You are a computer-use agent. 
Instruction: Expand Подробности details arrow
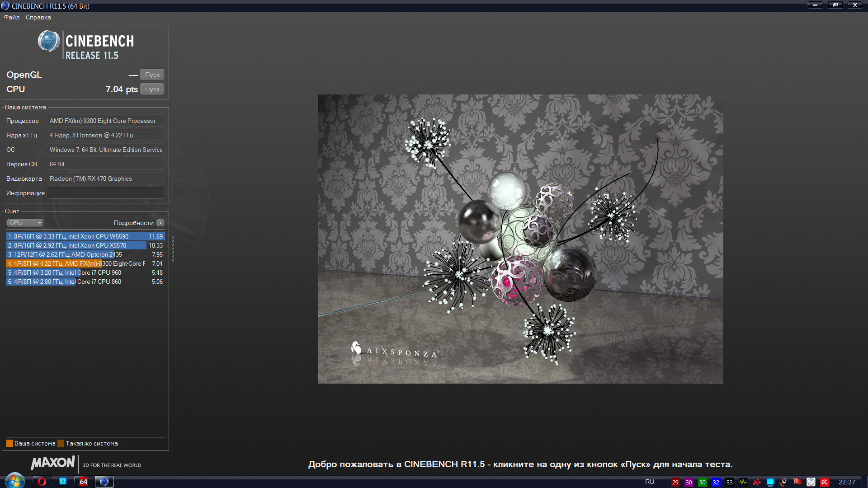click(x=160, y=223)
